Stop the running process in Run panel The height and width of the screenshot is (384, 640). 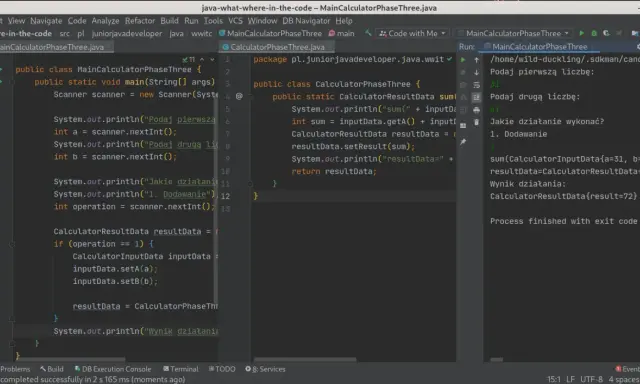tap(463, 72)
